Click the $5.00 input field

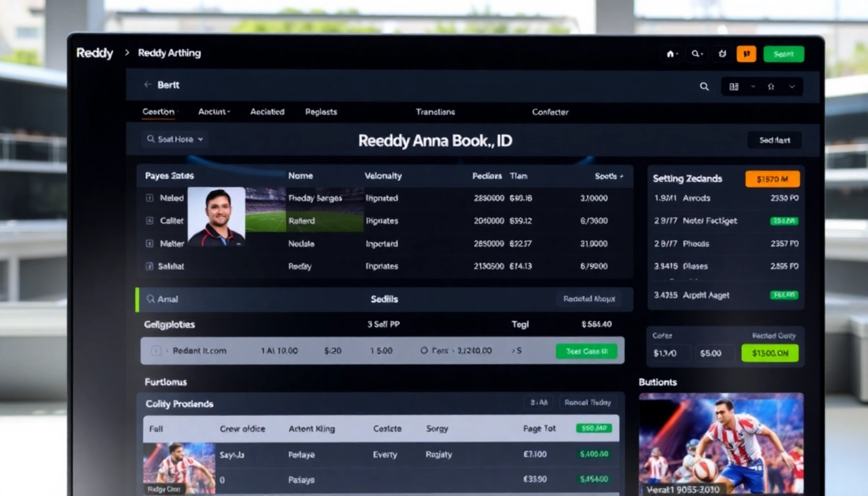click(714, 353)
